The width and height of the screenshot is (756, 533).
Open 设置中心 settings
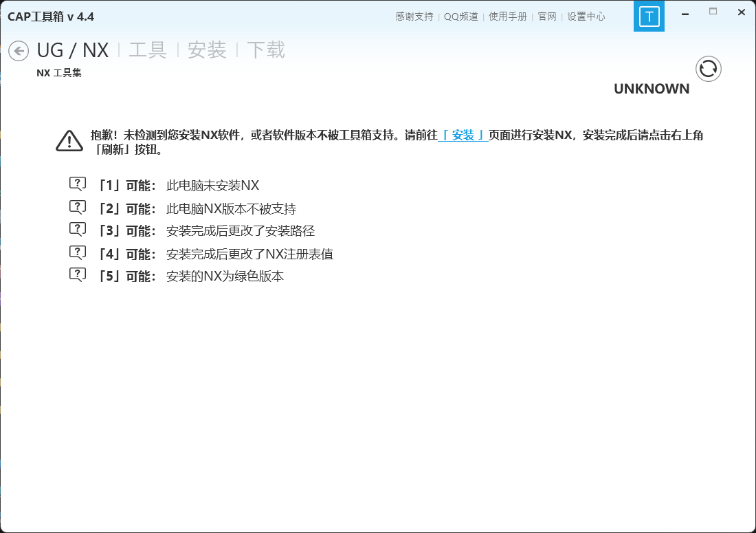pos(586,17)
